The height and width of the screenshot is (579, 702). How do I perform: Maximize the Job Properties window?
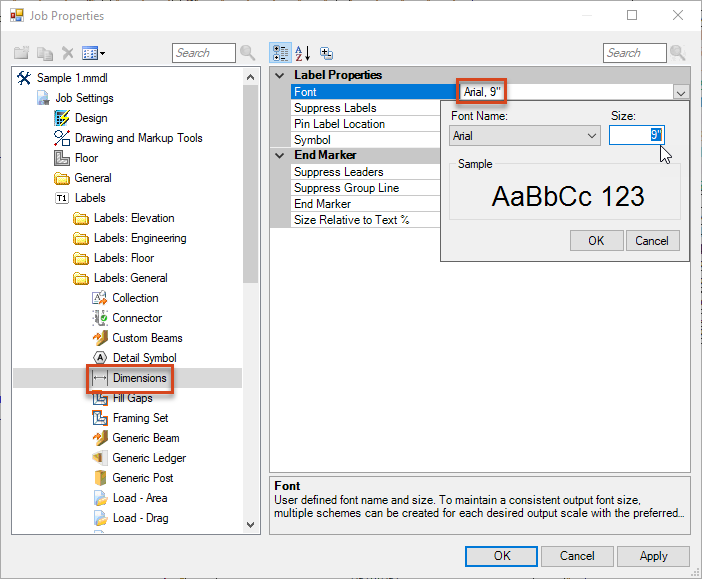coord(632,15)
